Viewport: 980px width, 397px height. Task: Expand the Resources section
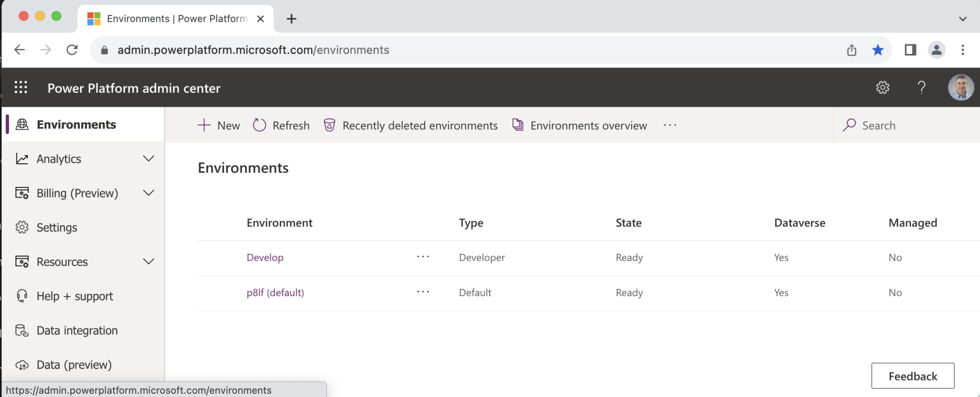(x=148, y=262)
